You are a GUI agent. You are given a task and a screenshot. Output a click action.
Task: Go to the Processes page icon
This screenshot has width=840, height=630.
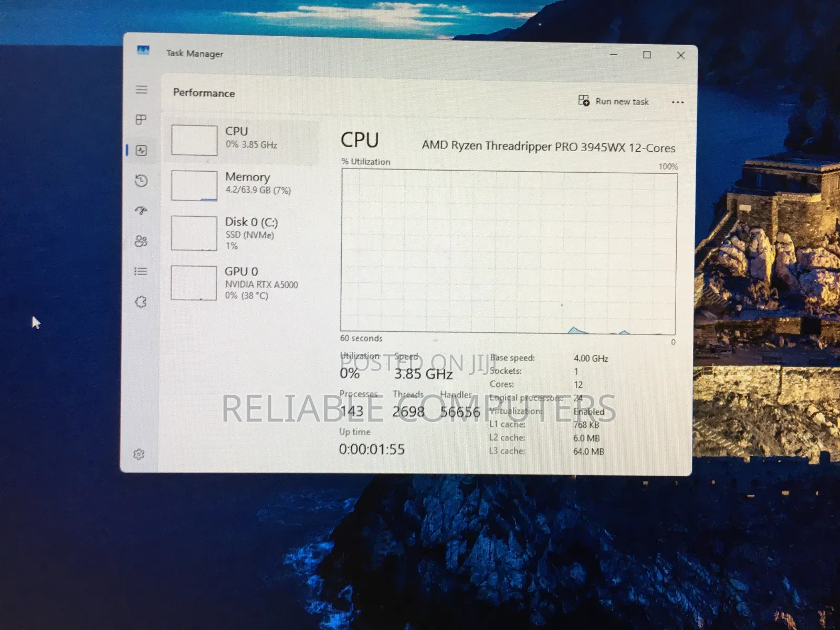click(x=141, y=120)
